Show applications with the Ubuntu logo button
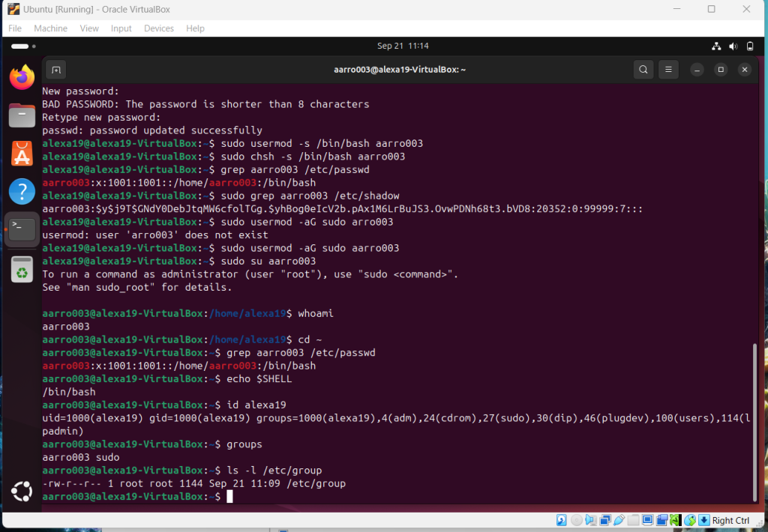768x532 pixels. pos(22,492)
